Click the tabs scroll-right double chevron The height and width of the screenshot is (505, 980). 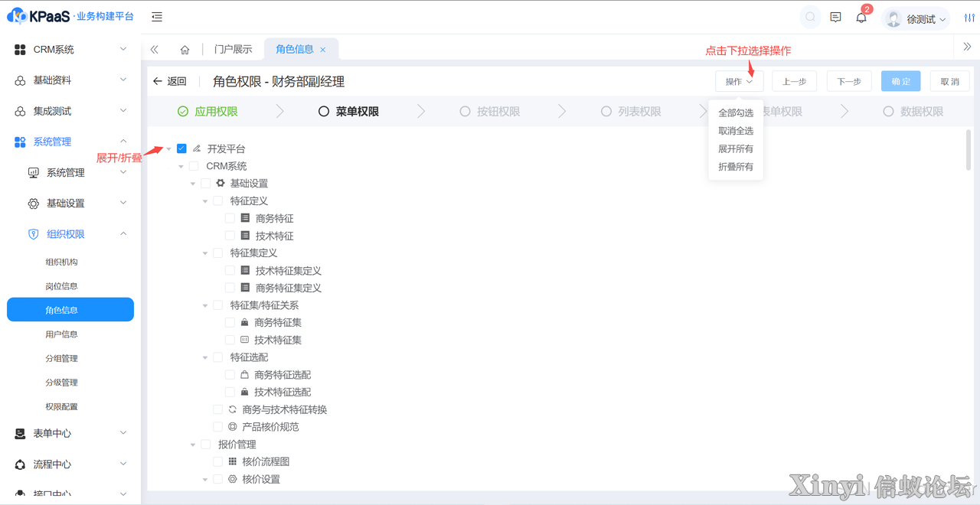coord(967,47)
